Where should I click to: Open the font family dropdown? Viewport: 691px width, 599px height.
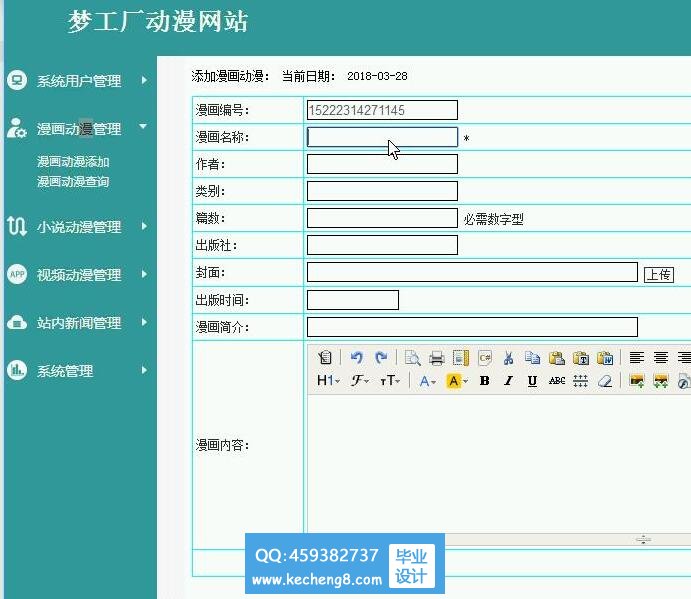(x=360, y=381)
